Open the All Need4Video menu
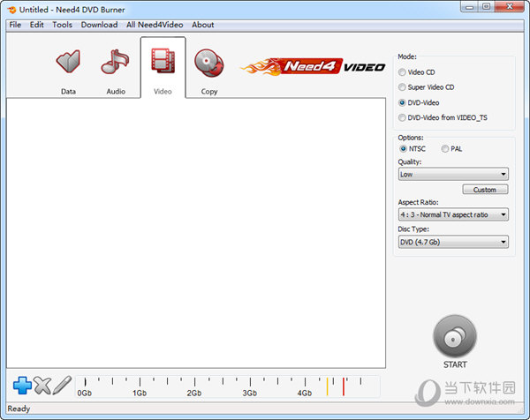 point(155,25)
